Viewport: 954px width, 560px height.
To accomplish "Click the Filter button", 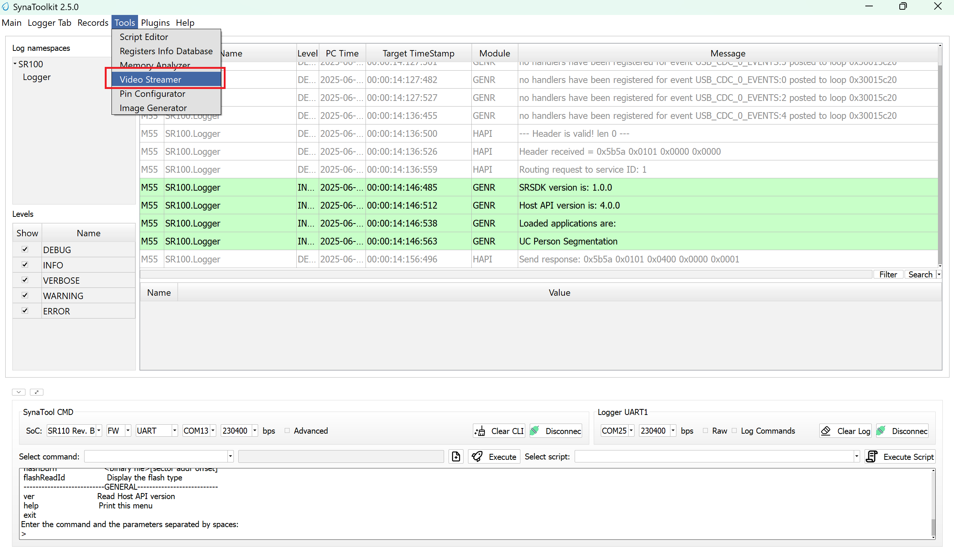I will coord(888,275).
